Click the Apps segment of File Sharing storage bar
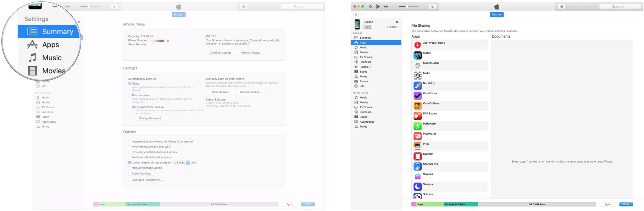The width and height of the screenshot is (644, 211). tap(430, 204)
